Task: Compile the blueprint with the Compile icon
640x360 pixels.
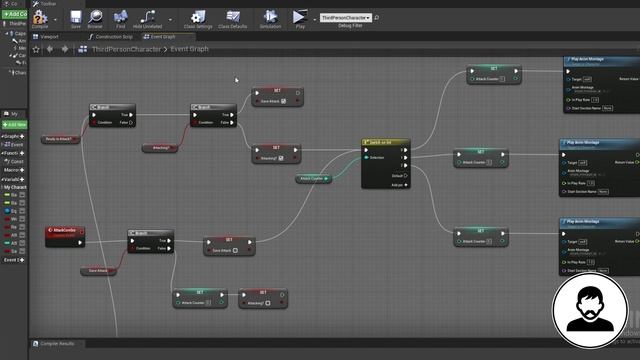Action: (40, 18)
